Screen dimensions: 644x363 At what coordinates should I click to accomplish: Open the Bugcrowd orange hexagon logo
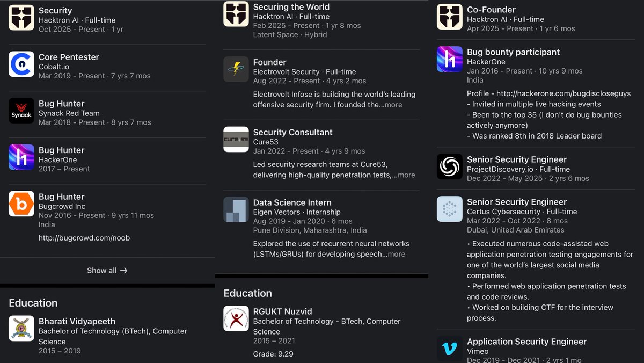click(x=21, y=204)
